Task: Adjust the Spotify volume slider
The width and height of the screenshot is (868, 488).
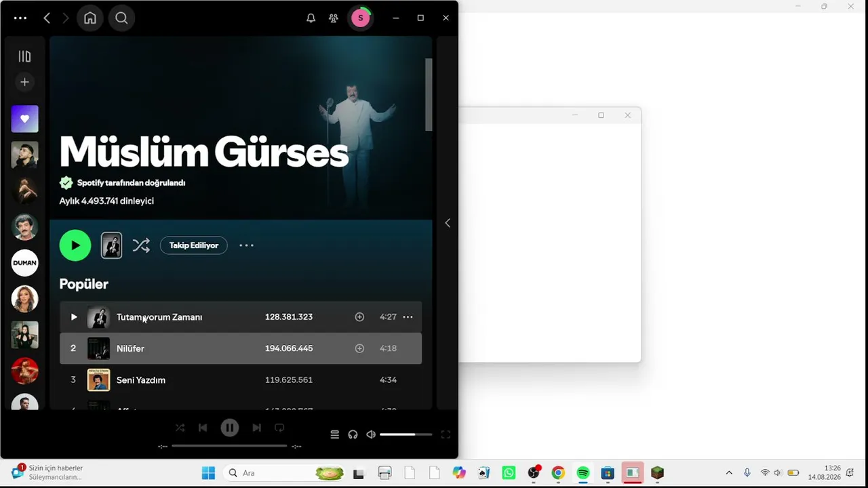Action: point(406,434)
